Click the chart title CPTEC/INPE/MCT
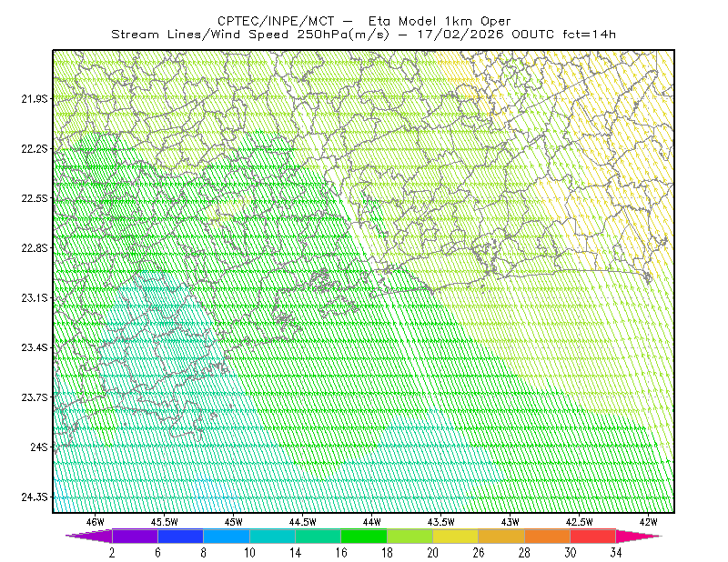This screenshot has height=562, width=728. tap(276, 21)
